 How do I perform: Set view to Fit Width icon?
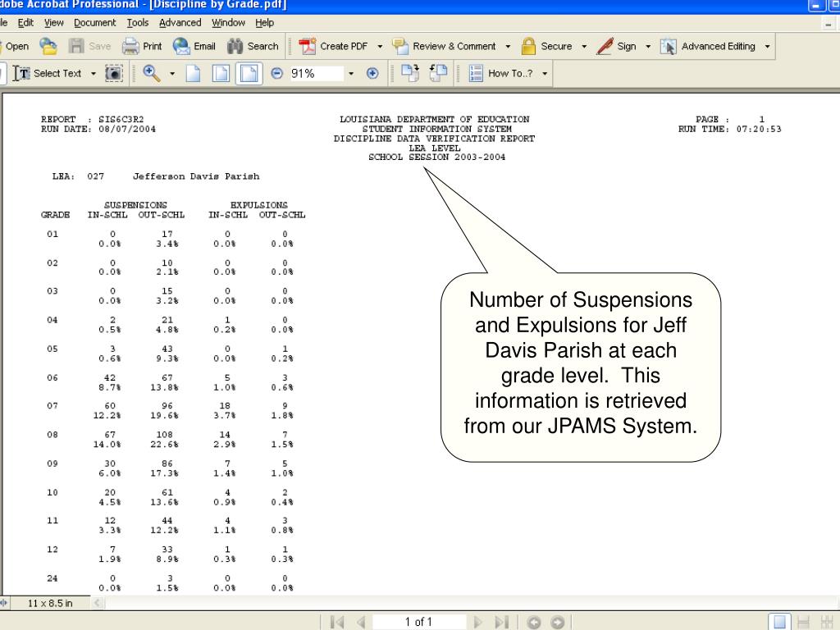(x=249, y=73)
